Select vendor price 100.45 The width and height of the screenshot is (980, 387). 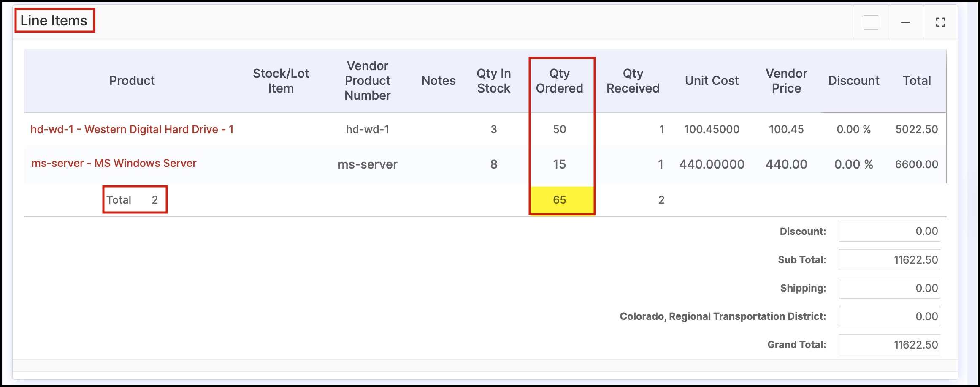click(x=786, y=129)
